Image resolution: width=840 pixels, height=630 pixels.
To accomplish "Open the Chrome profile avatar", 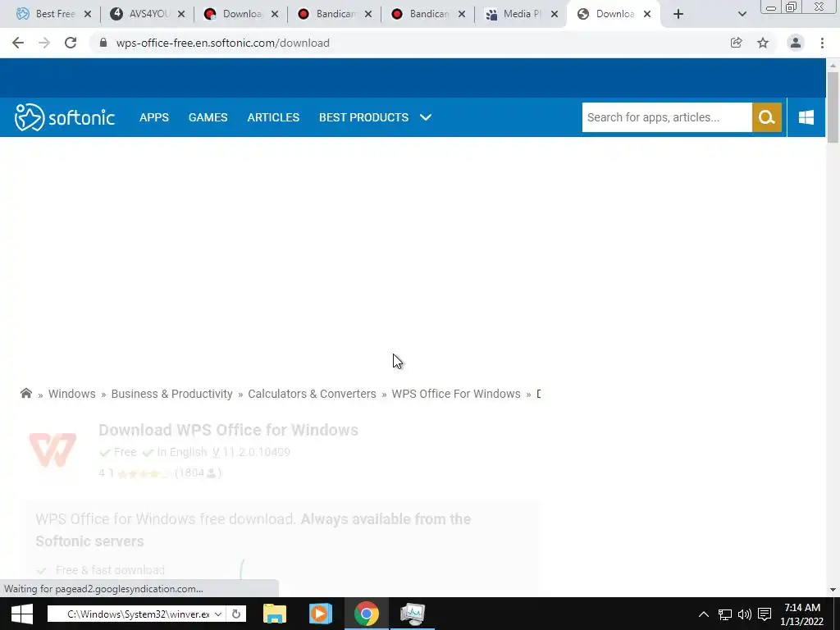I will click(796, 43).
